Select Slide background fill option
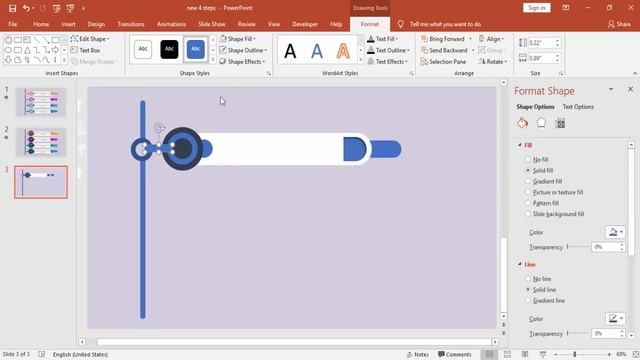640x360 pixels. (528, 214)
